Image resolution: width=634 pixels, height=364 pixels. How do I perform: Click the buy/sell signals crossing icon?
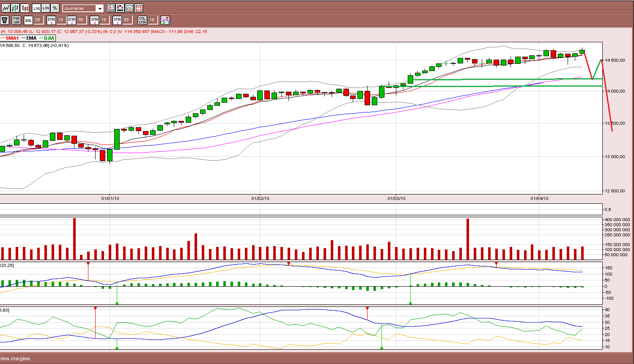[x=165, y=20]
